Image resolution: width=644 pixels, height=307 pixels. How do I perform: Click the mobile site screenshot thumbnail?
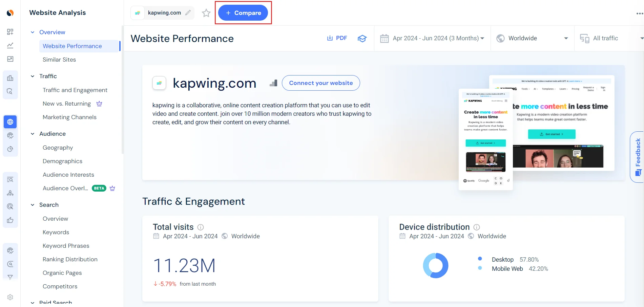486,139
